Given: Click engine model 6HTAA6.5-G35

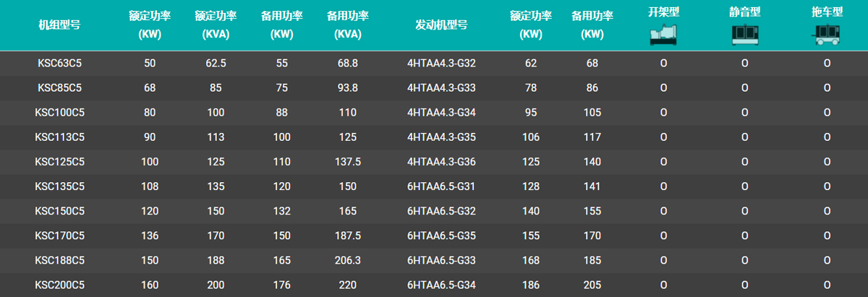Looking at the screenshot, I should 441,236.
